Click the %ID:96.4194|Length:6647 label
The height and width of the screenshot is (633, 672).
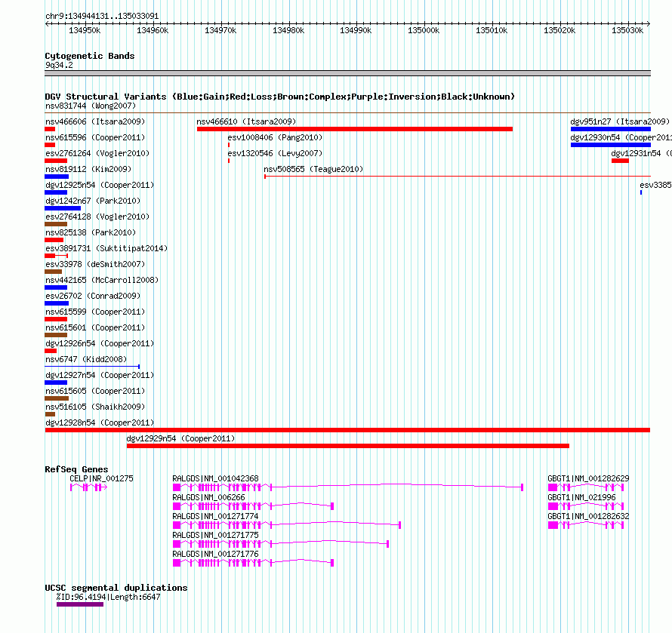point(109,597)
